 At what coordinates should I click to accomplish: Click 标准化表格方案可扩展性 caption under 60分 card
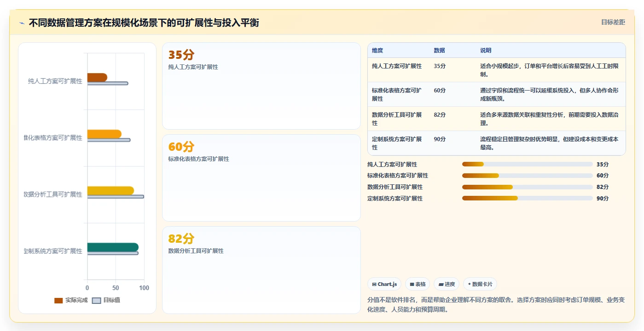pyautogui.click(x=199, y=159)
